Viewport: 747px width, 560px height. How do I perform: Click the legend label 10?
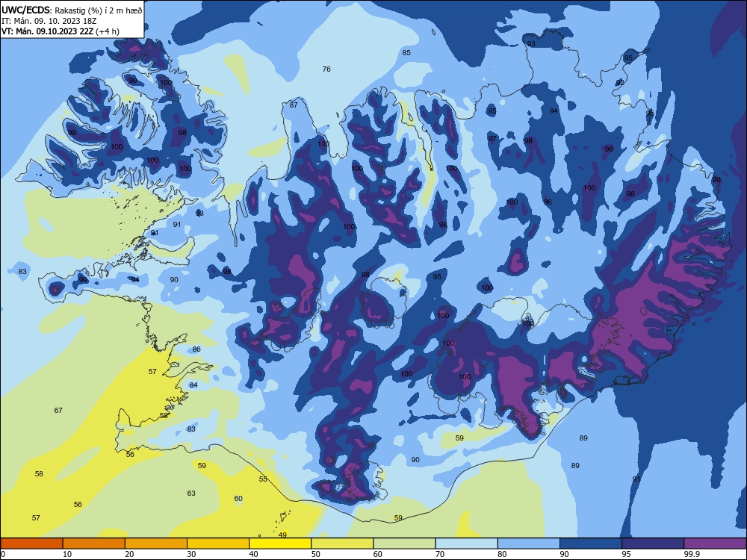67,554
